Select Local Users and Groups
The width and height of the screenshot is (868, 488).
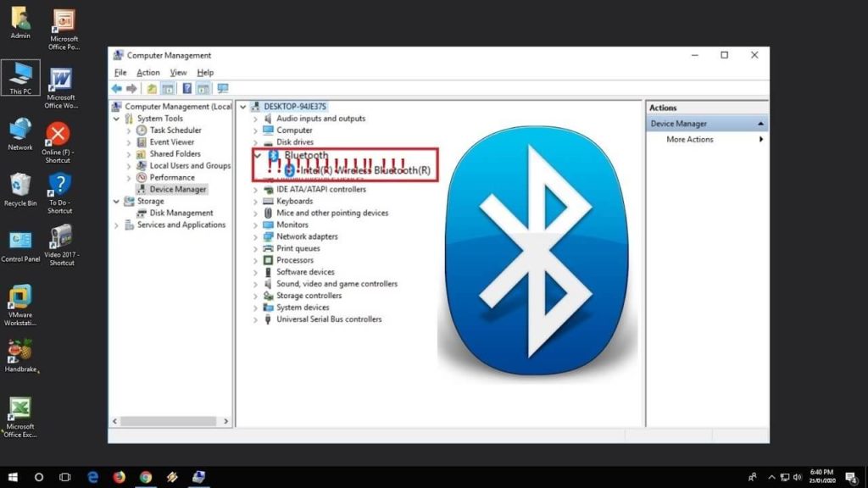tap(190, 165)
